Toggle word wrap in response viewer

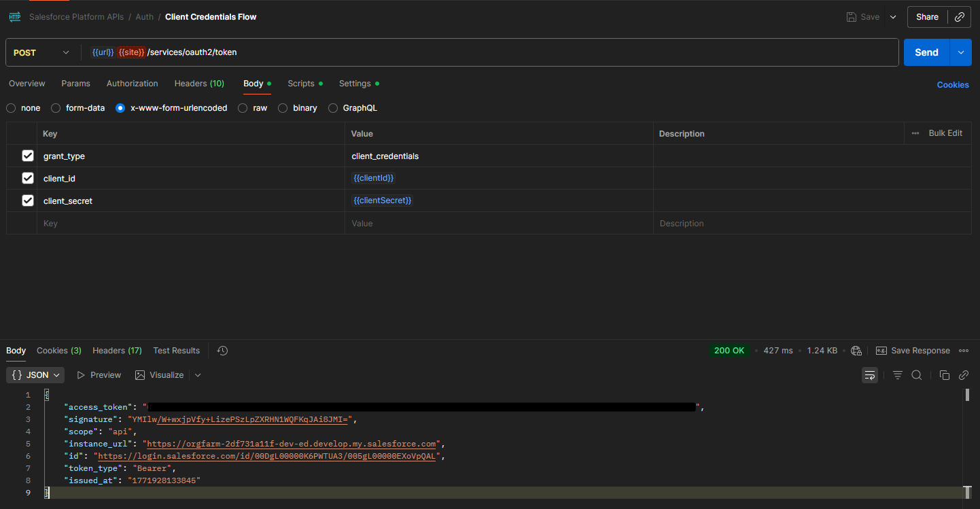coord(870,375)
